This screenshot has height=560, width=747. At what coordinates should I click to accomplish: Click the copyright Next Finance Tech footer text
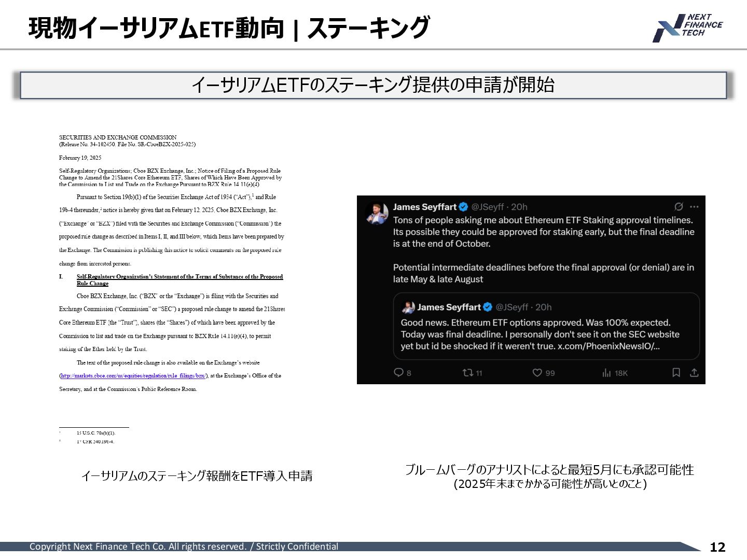click(x=184, y=546)
